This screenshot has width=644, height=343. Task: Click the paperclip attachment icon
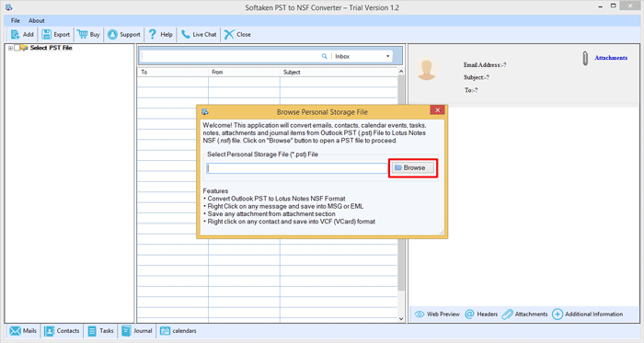tap(585, 58)
